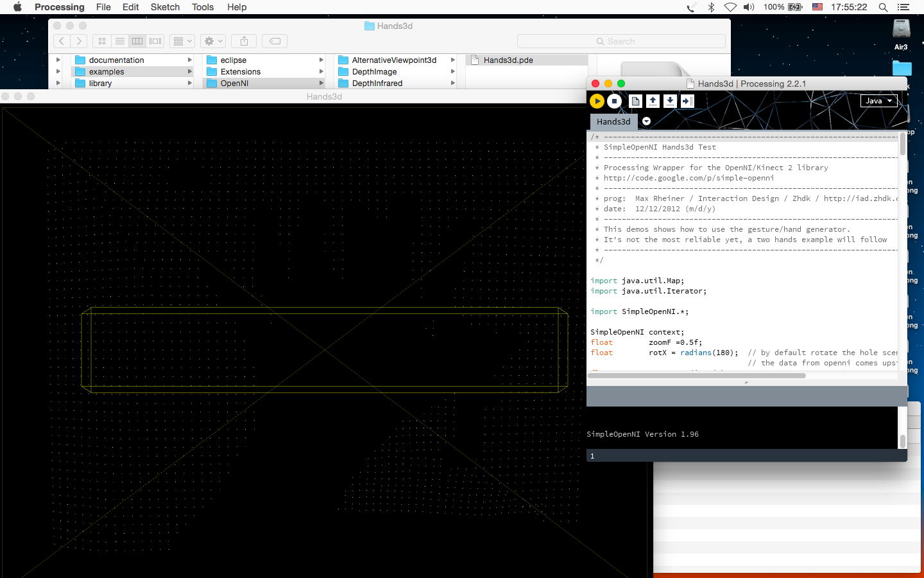Click the Open sketch up-arrow icon

pos(653,101)
